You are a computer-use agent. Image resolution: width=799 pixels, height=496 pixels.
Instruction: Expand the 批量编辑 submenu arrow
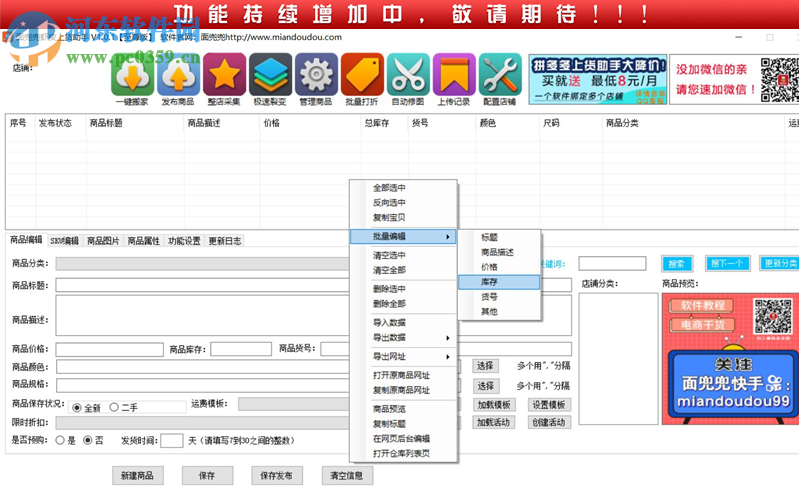(447, 237)
